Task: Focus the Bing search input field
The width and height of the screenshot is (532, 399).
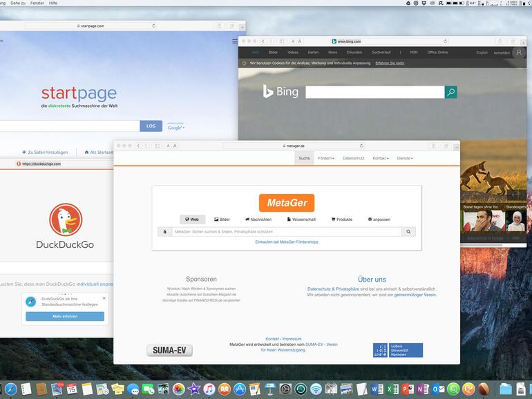Action: (x=375, y=92)
